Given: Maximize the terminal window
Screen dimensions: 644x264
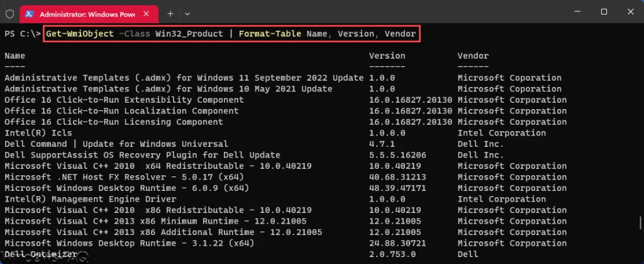Looking at the screenshot, I should [604, 12].
